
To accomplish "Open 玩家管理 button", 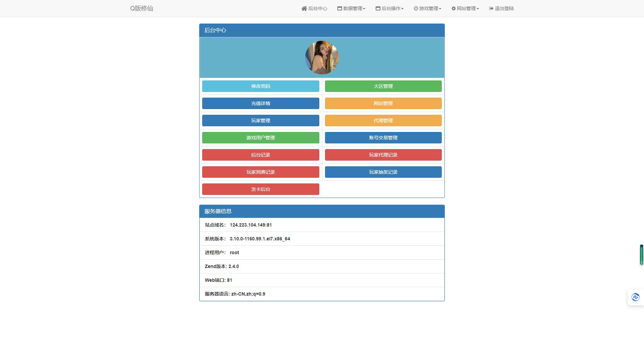I will 261,121.
